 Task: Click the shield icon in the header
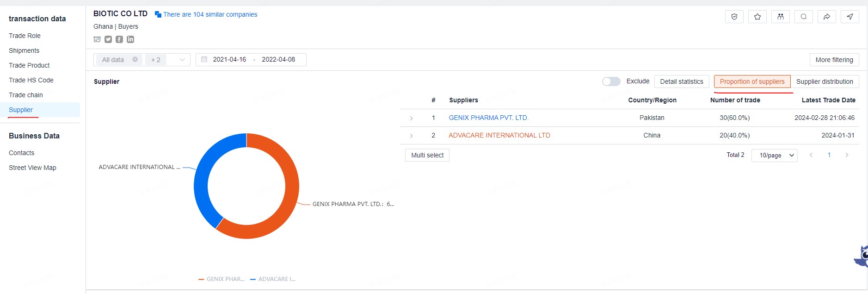[x=734, y=17]
